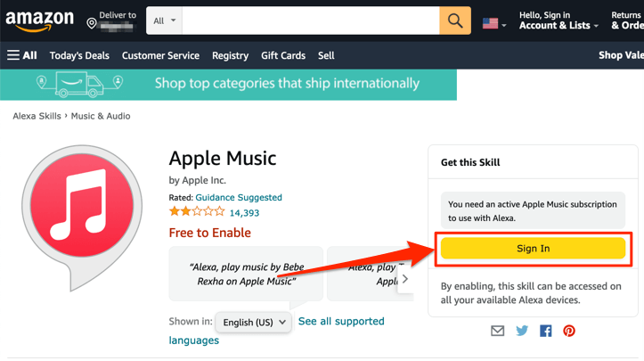Share skill on Pinterest
The height and width of the screenshot is (361, 644).
coord(568,331)
